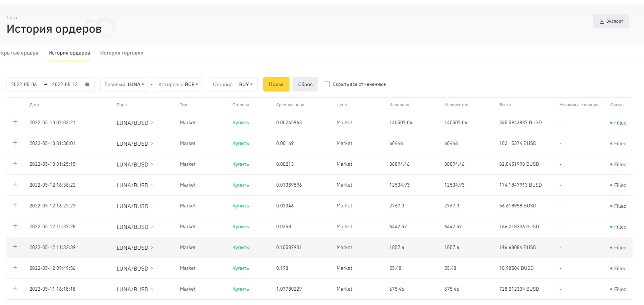This screenshot has height=305, width=644.
Task: Expand order row 2022-05-12 15:37:28
Action: pos(15,226)
